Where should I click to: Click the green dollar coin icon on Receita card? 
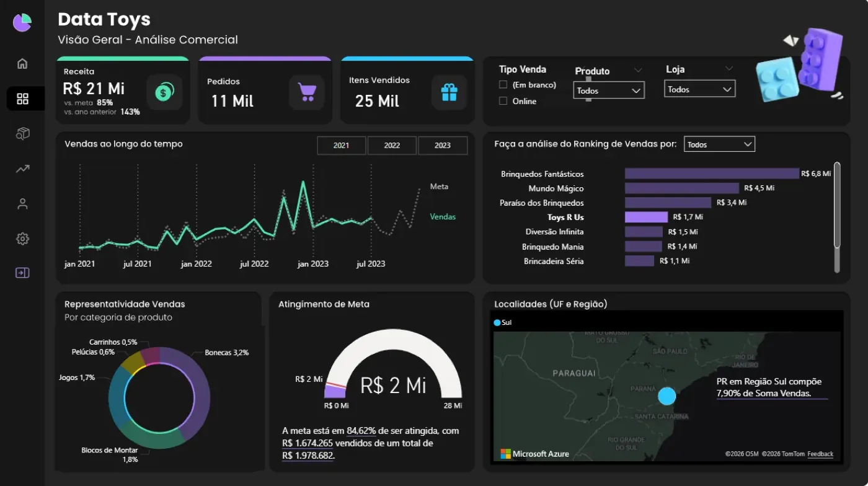pos(164,92)
